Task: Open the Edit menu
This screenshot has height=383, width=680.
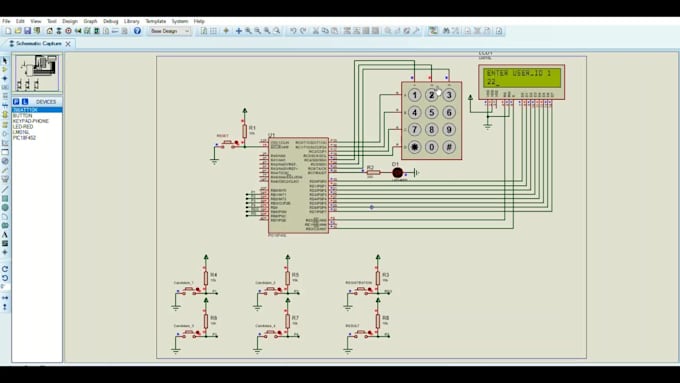Action: point(20,21)
